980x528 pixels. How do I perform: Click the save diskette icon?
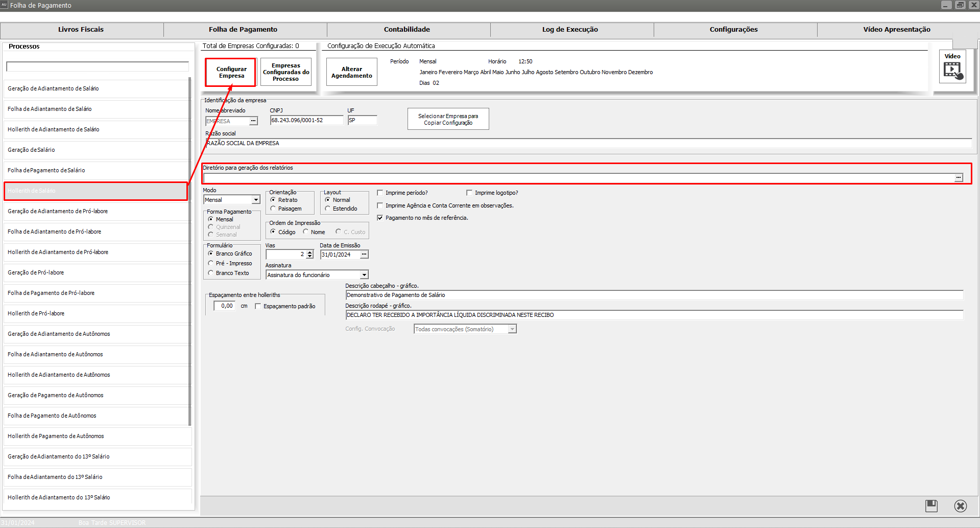[931, 506]
